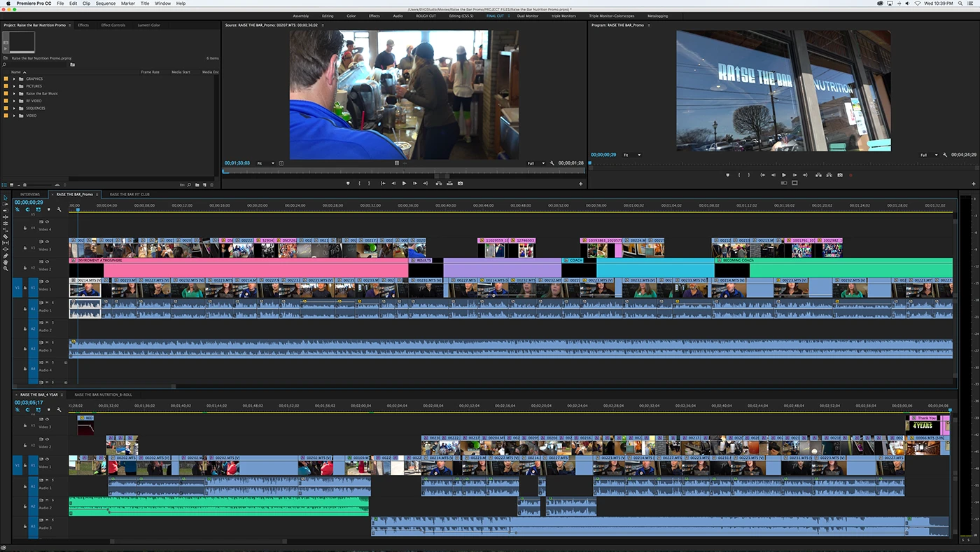Select the Zoom tool in the tools panel

6,269
